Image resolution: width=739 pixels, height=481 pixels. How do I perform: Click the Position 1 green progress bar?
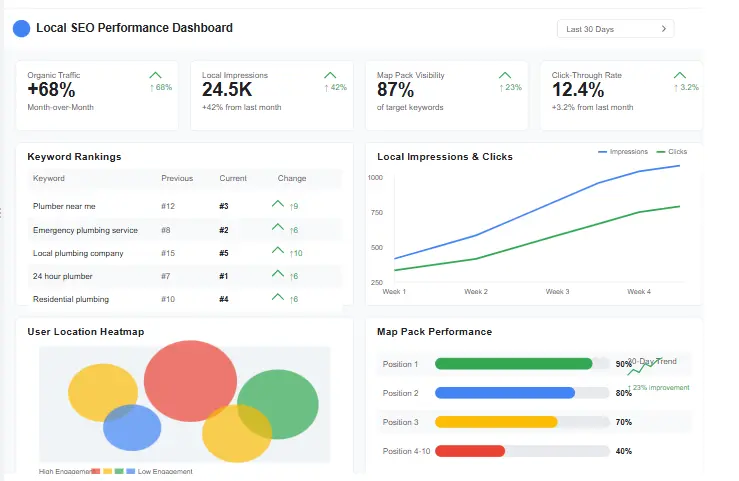point(514,364)
